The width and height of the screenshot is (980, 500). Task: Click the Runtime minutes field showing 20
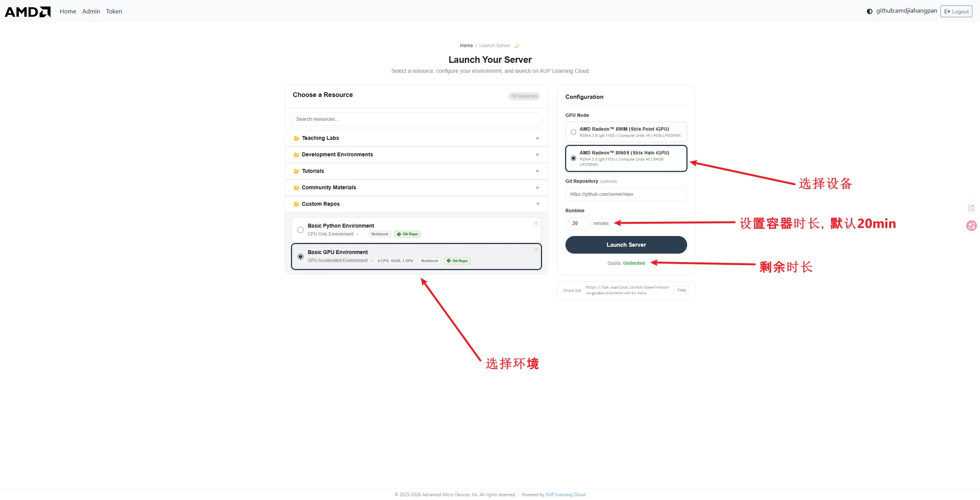point(578,223)
